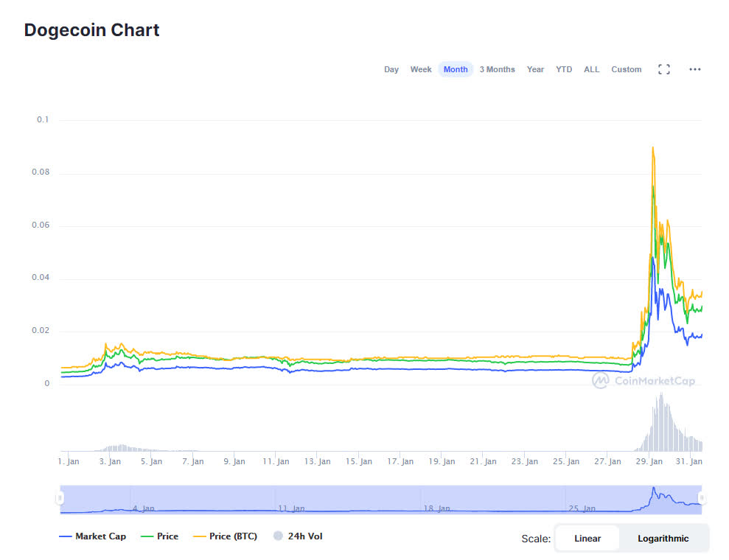Select the Week time range
This screenshot has width=729, height=560.
pyautogui.click(x=421, y=69)
